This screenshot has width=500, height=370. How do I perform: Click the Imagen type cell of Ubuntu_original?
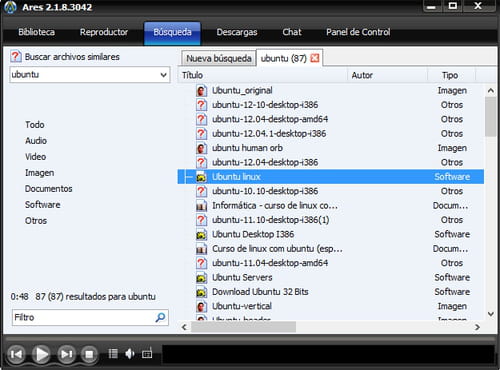452,91
